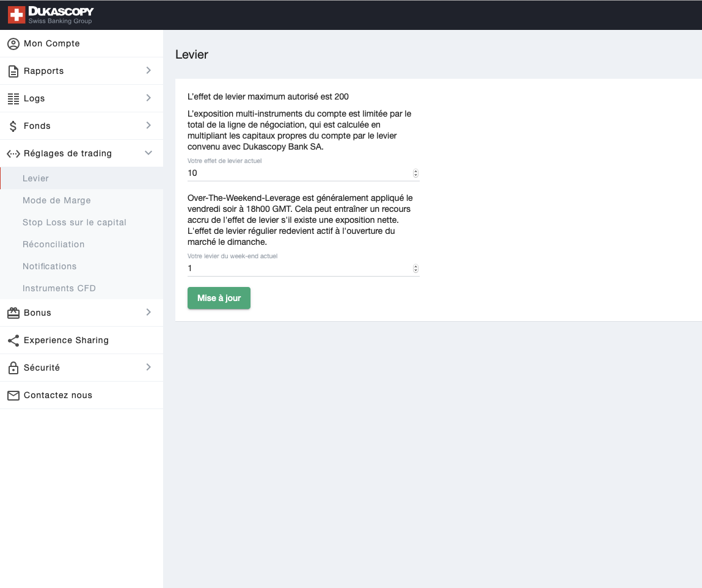Image resolution: width=702 pixels, height=588 pixels.
Task: Click the Mon Compte user icon
Action: [13, 44]
